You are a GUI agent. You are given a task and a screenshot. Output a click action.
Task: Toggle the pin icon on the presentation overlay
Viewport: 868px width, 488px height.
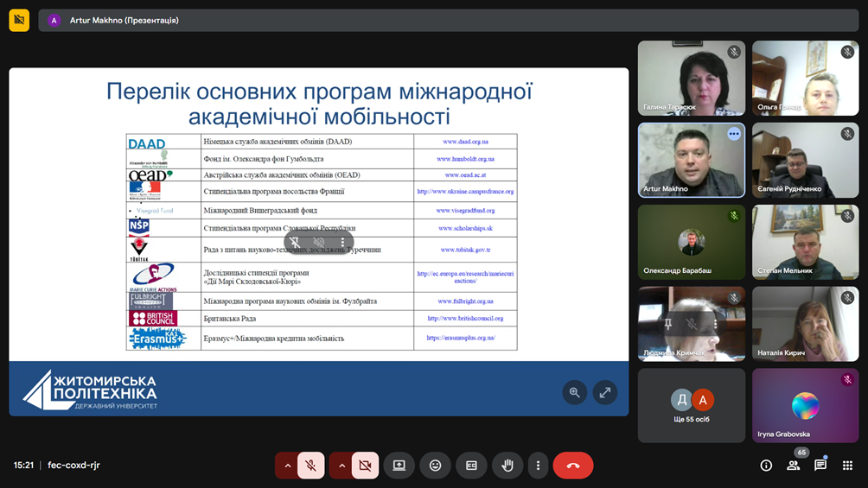point(295,243)
